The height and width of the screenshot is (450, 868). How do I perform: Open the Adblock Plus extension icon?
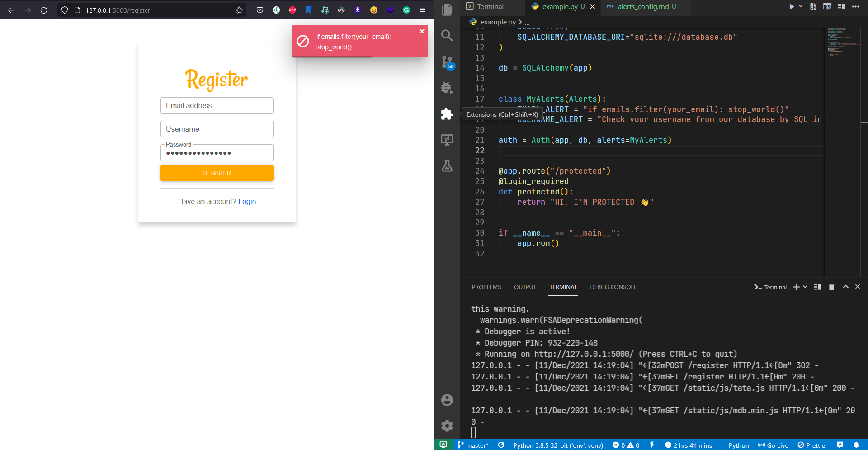point(292,10)
